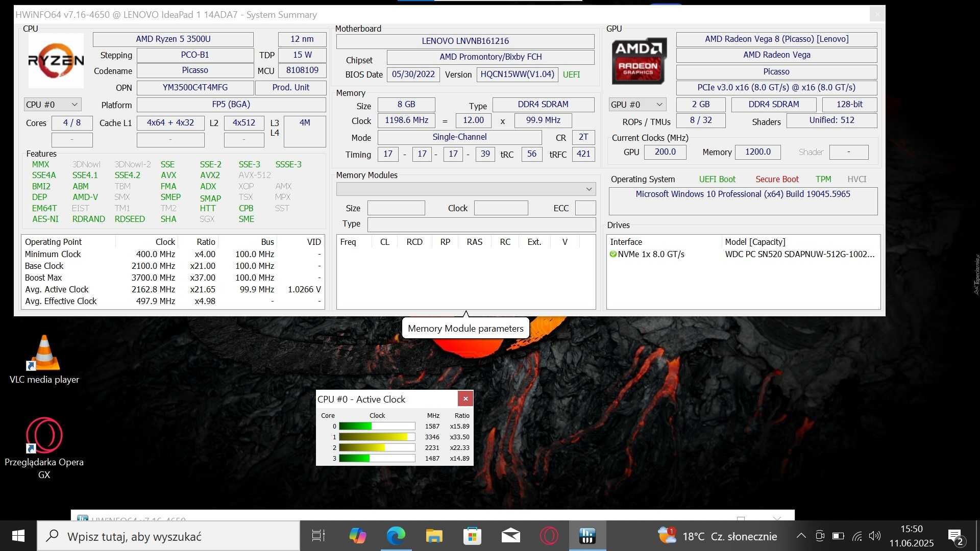980x551 pixels.
Task: Open File Explorer from the taskbar
Action: coord(434,536)
